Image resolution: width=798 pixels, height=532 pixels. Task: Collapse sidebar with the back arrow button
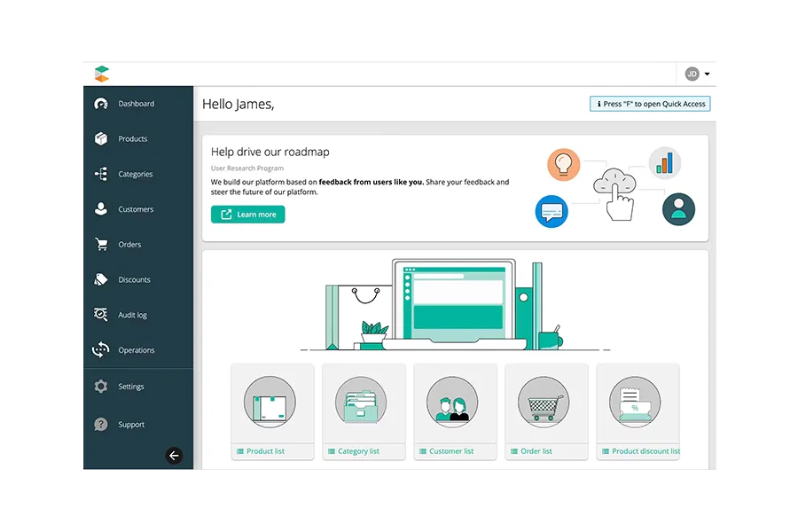174,456
